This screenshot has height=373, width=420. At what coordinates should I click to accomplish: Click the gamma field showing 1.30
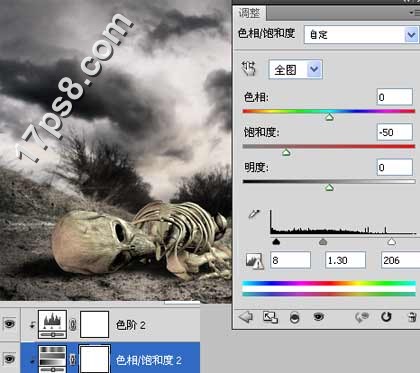(x=345, y=260)
